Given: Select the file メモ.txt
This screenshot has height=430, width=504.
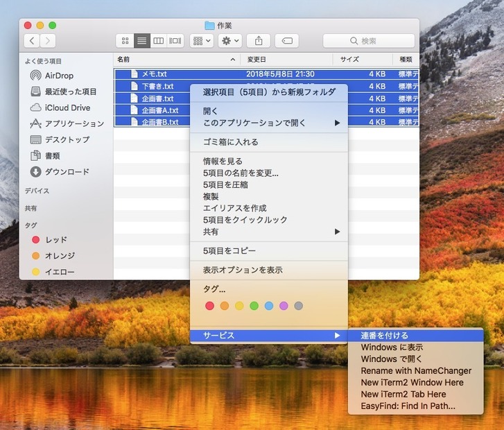Looking at the screenshot, I should (155, 74).
